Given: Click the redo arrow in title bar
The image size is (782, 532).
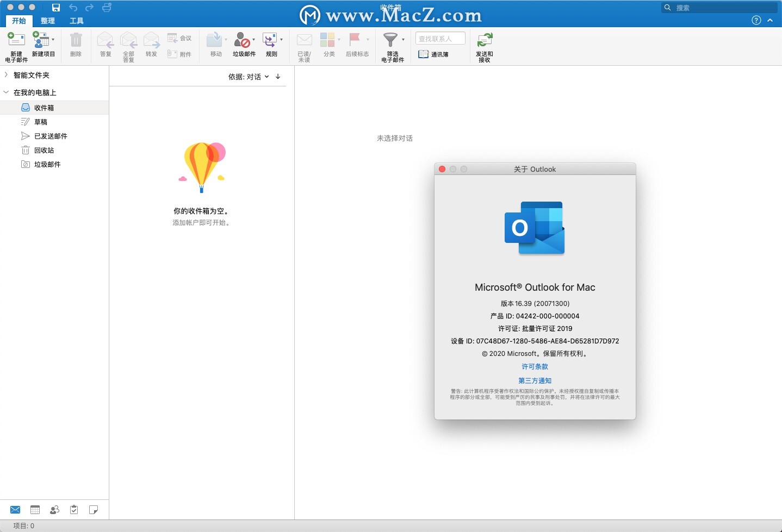Looking at the screenshot, I should point(90,8).
